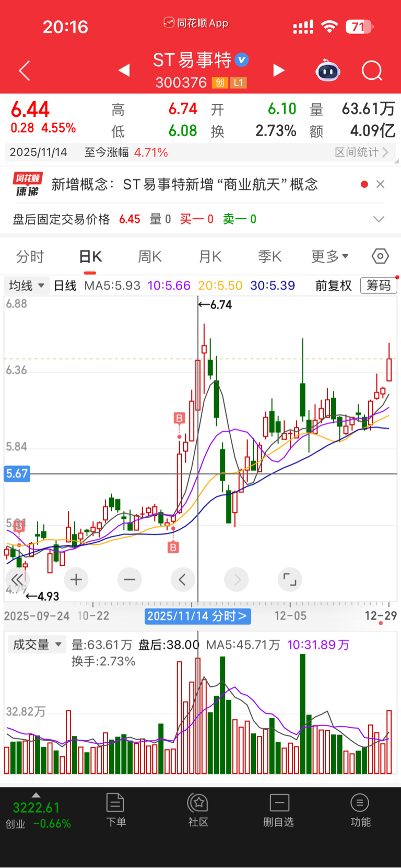
Task: Tap the 6.44 current price
Action: (x=30, y=110)
